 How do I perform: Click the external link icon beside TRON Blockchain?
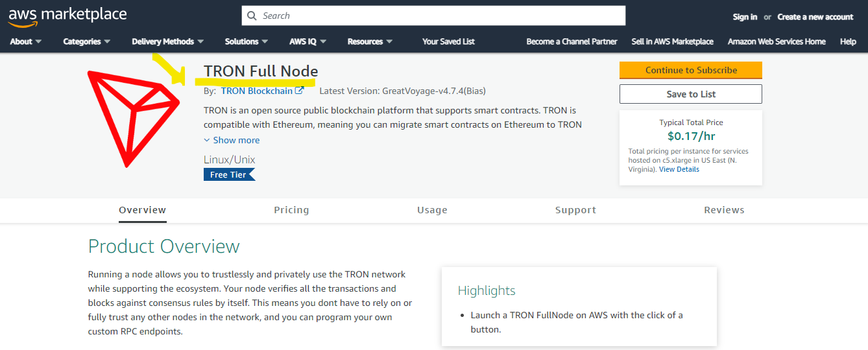(x=300, y=91)
